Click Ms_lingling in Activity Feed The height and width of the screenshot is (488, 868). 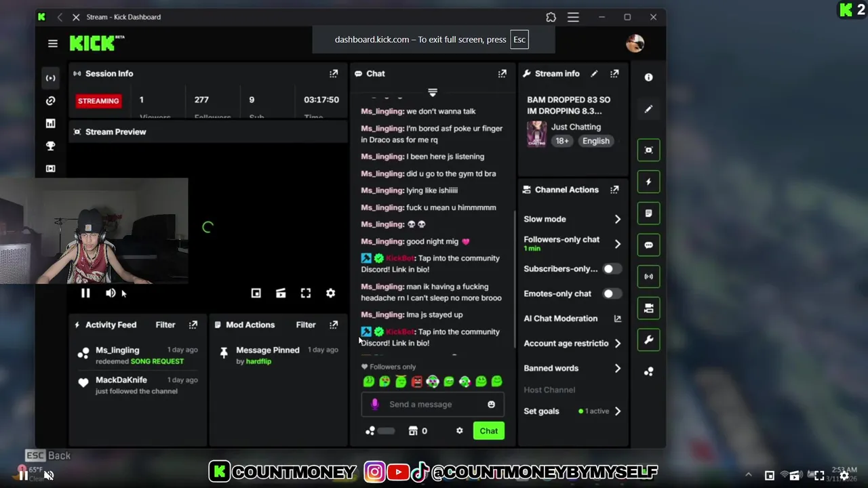tap(117, 350)
